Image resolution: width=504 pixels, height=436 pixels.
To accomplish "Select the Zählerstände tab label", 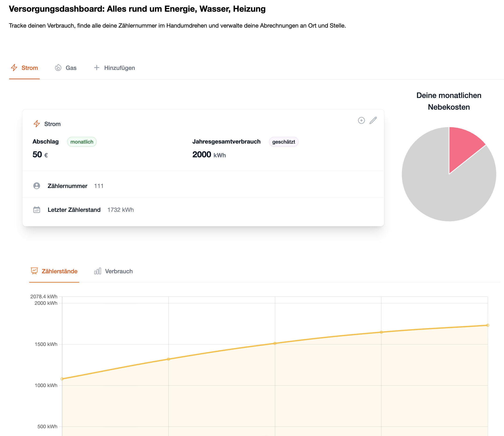I will (x=59, y=271).
